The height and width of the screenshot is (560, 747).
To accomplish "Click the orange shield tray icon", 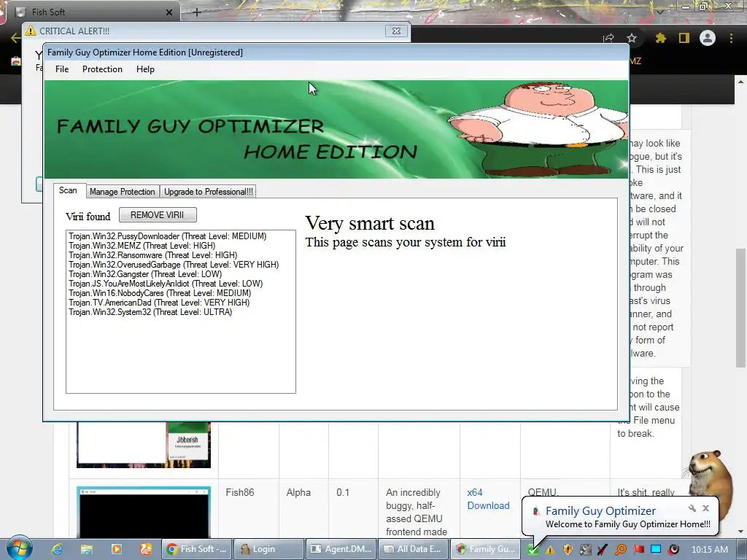I will point(568,550).
